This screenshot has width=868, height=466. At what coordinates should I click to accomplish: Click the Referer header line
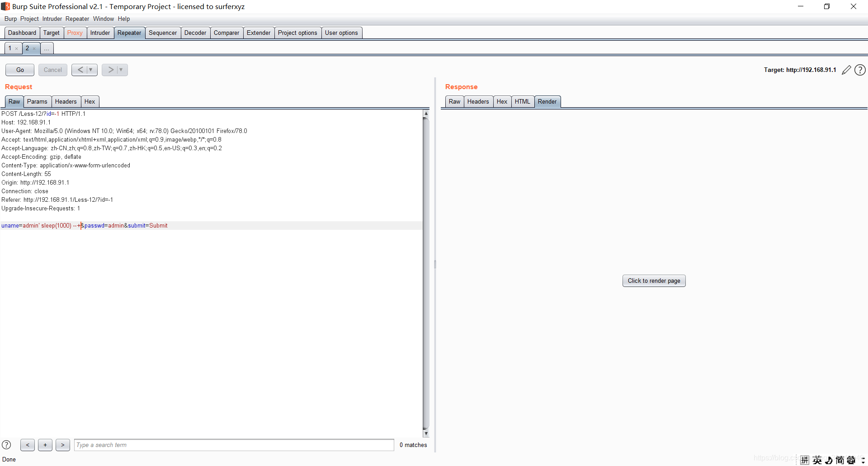[57, 200]
